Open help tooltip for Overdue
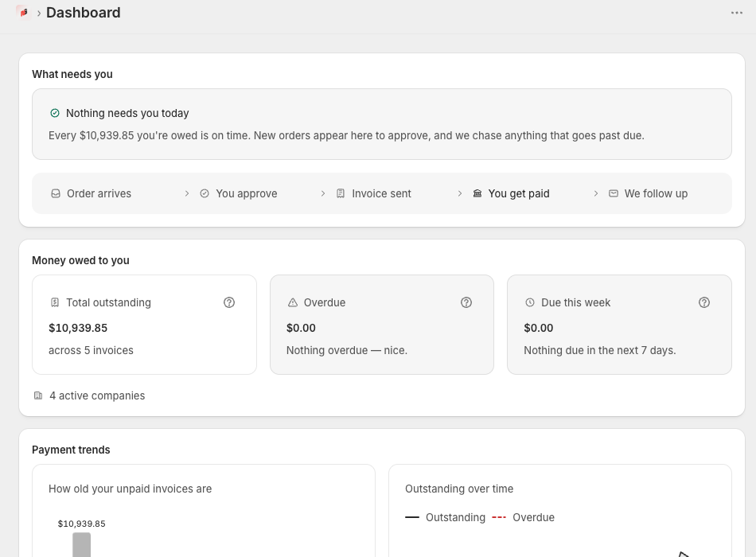 pos(466,302)
